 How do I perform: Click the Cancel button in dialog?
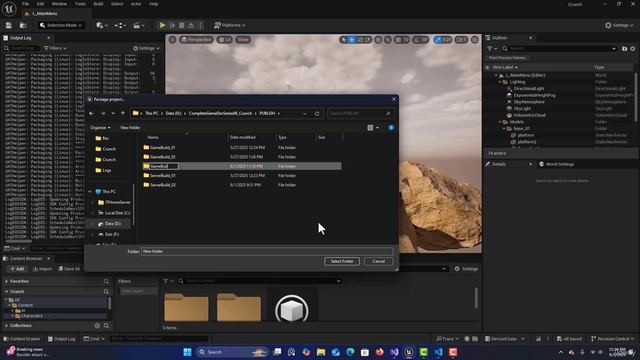(378, 261)
